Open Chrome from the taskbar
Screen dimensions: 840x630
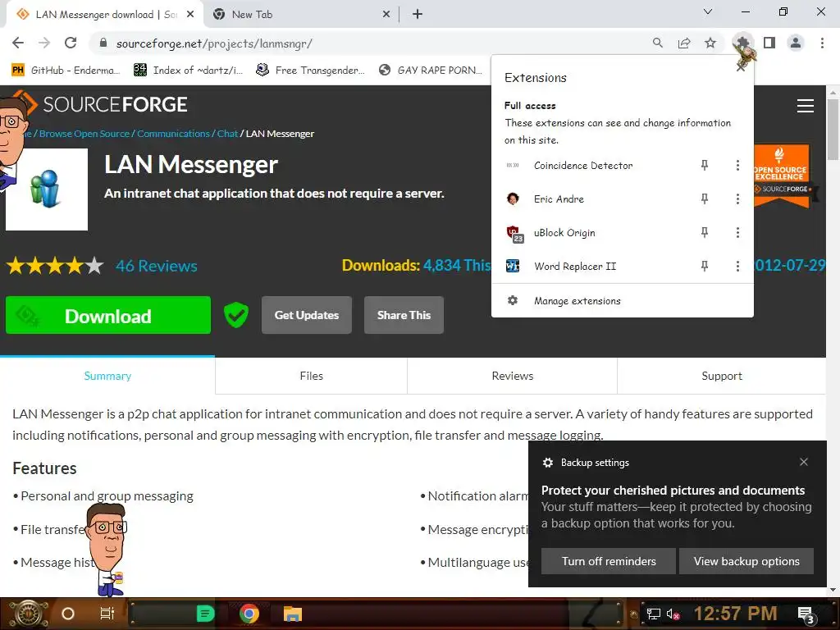pos(249,614)
